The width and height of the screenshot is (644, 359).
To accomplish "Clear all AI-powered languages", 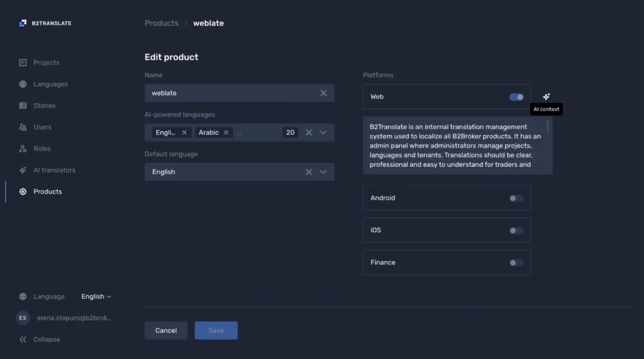I will coord(309,132).
